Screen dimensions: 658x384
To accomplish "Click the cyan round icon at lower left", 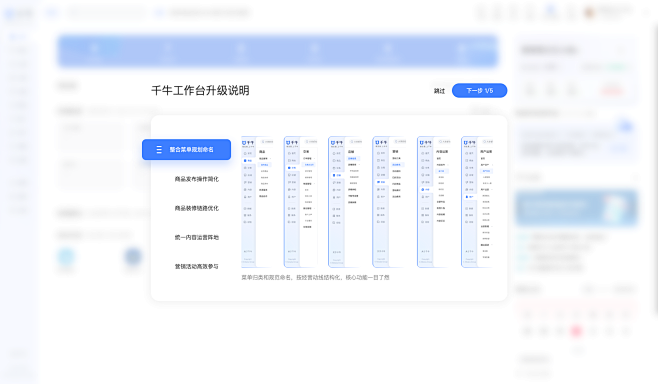I will [x=66, y=257].
